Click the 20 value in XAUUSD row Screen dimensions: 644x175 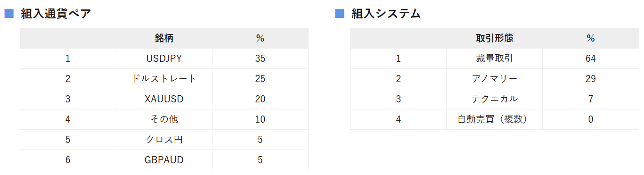click(x=260, y=99)
